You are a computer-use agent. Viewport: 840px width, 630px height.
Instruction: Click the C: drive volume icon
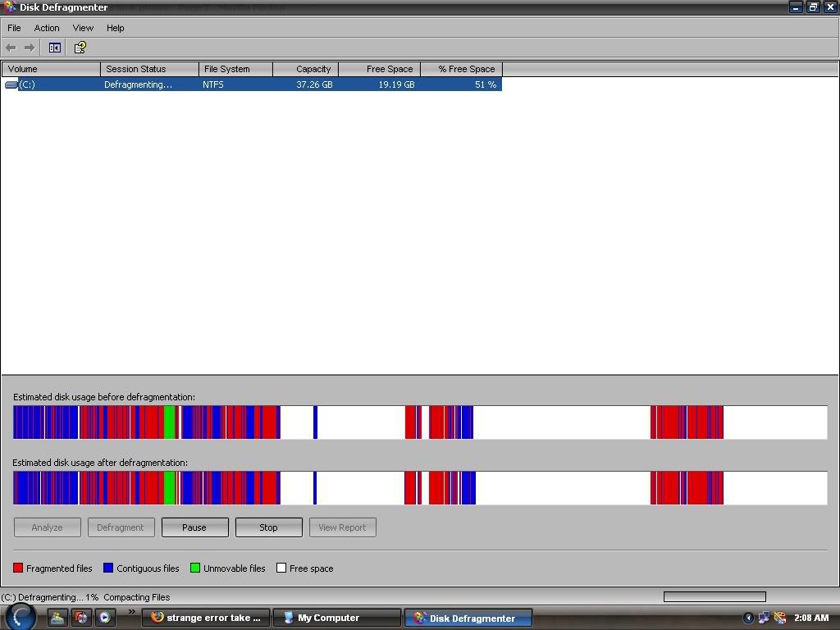tap(11, 84)
